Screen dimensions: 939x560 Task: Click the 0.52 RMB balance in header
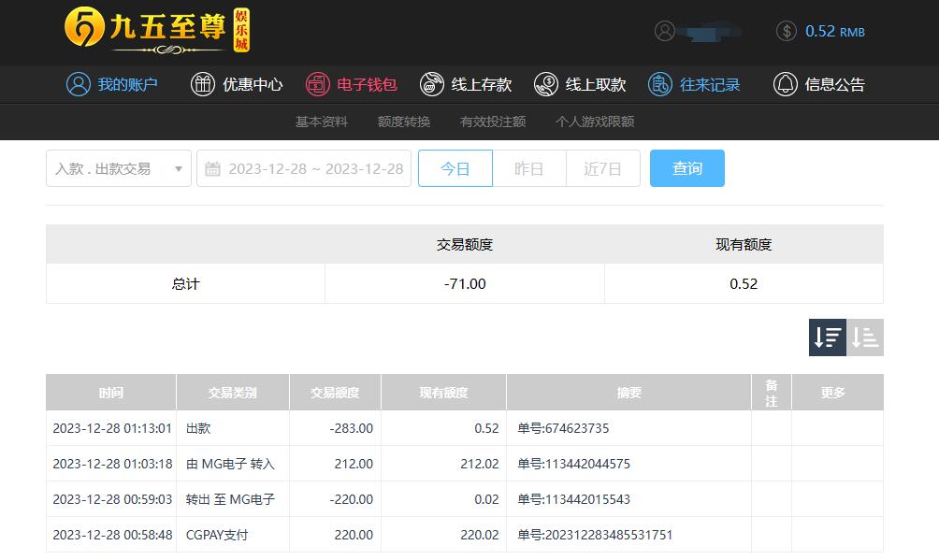coord(835,31)
